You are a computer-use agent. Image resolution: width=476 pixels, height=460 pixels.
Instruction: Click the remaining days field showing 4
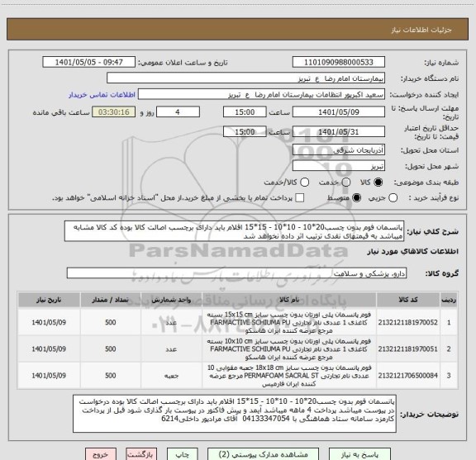click(178, 112)
